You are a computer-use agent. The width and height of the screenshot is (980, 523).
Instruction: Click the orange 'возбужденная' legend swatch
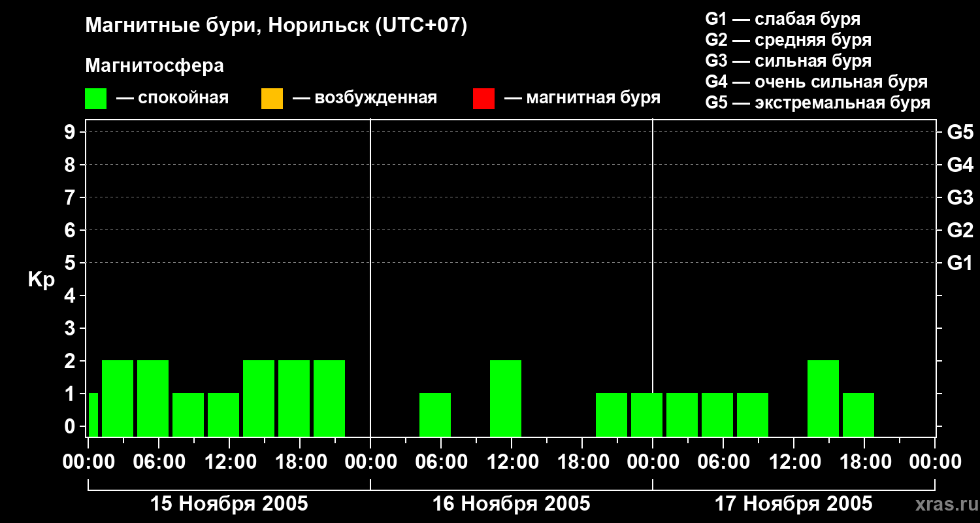[x=272, y=99]
